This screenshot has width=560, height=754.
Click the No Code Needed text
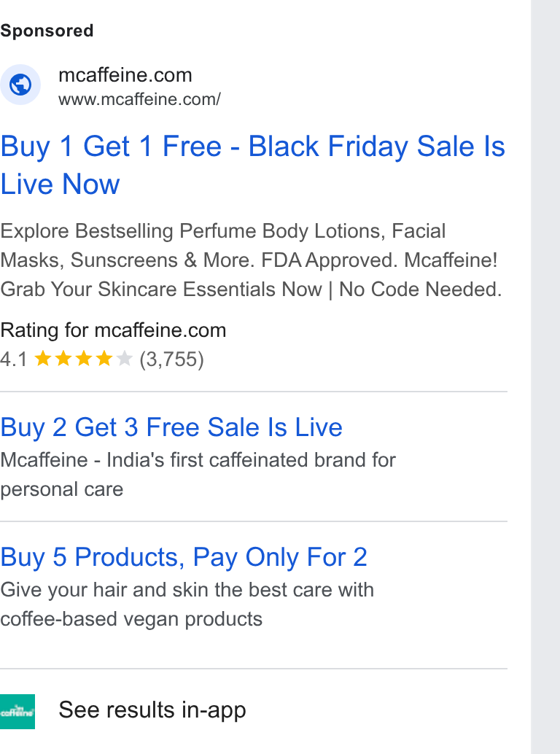[421, 289]
